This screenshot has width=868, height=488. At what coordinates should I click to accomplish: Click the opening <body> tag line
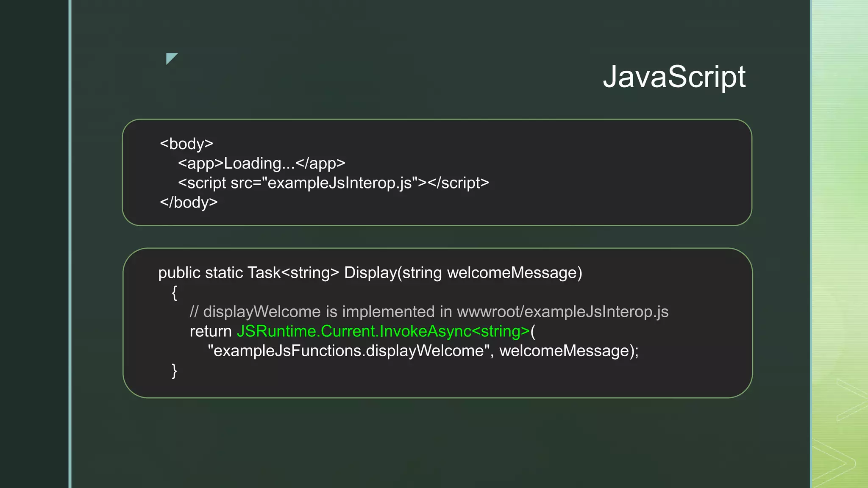coord(186,144)
